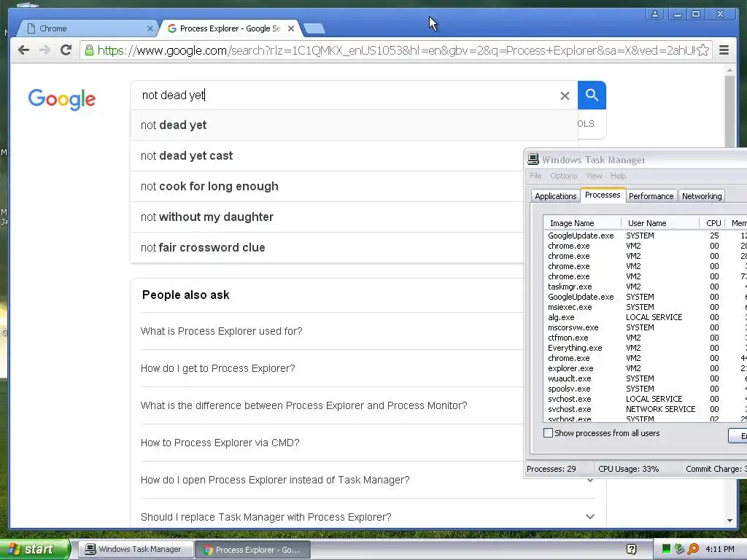The width and height of the screenshot is (747, 560).
Task: Sort processes by Image Name column
Action: click(582, 223)
